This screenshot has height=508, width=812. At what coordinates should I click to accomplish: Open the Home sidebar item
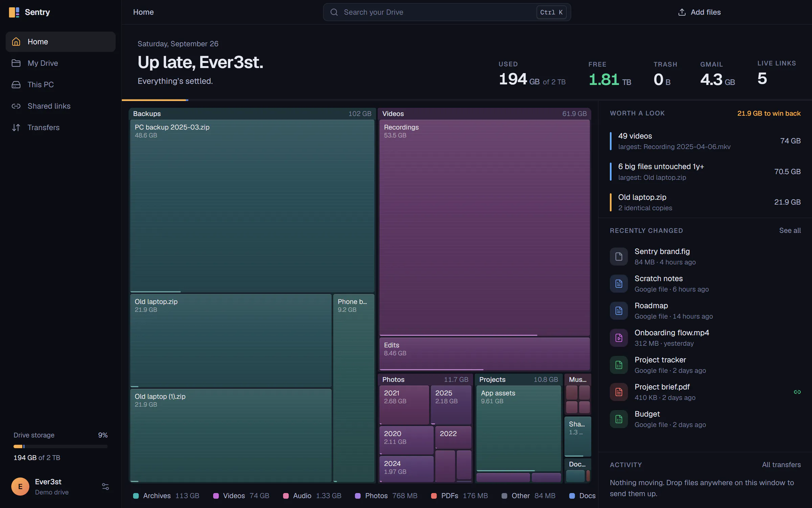(x=61, y=42)
